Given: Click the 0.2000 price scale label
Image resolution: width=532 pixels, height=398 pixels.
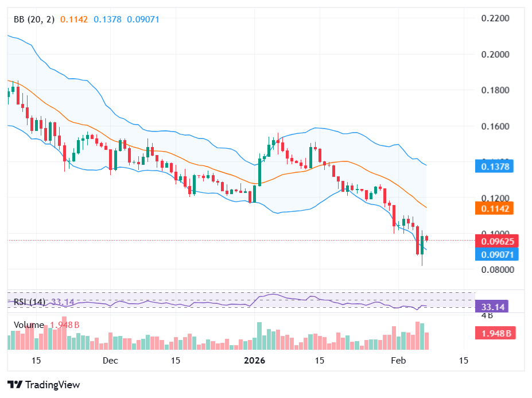Looking at the screenshot, I should (495, 55).
